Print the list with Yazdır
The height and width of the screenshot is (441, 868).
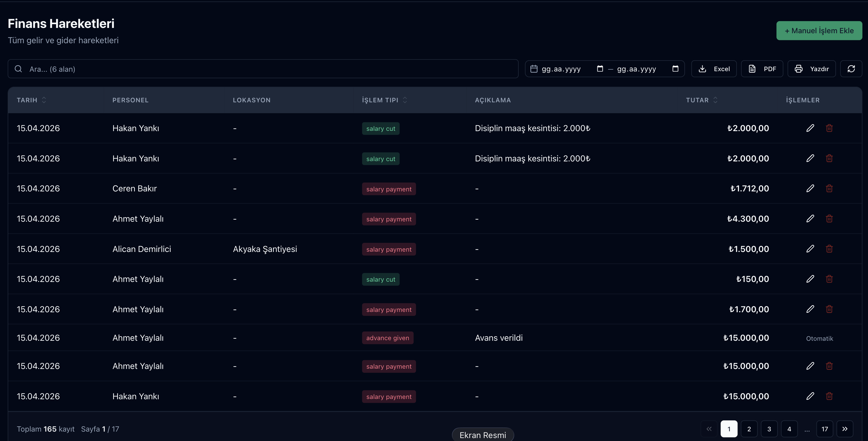[x=811, y=69]
